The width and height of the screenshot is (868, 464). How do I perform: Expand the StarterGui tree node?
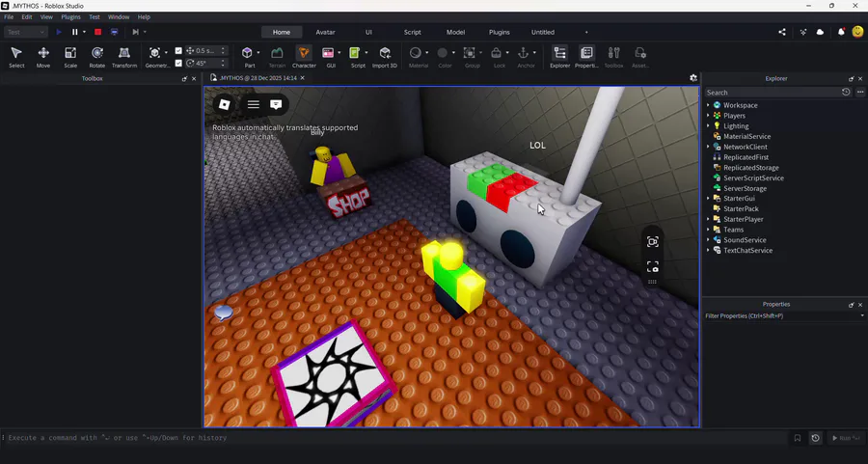click(708, 198)
